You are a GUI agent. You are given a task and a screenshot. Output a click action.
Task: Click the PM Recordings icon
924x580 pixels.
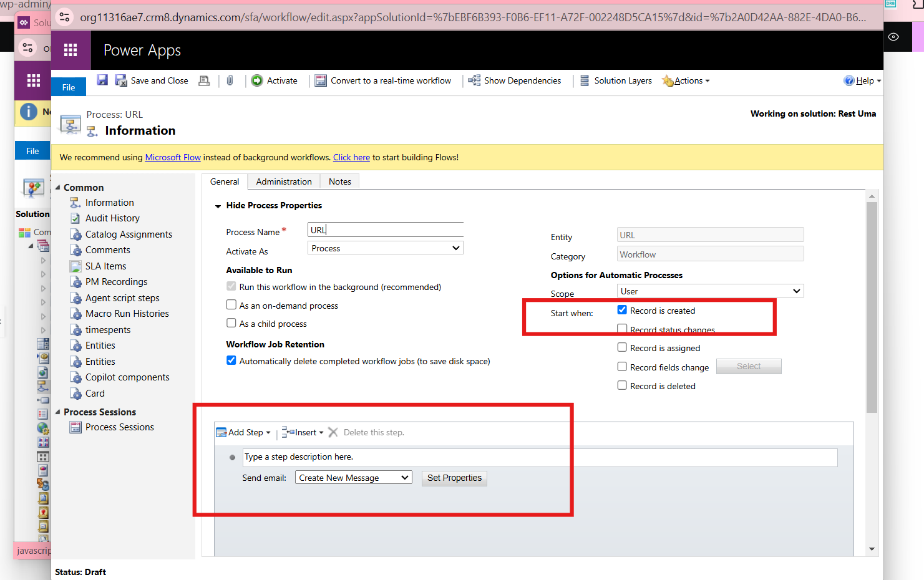coord(75,282)
